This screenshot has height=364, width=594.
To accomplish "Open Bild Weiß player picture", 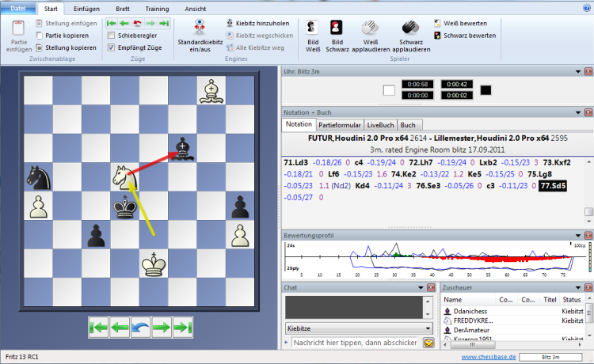I will coord(313,36).
